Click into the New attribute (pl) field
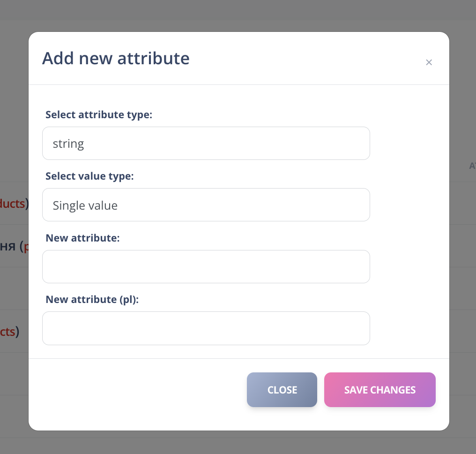The image size is (476, 454). tap(206, 328)
